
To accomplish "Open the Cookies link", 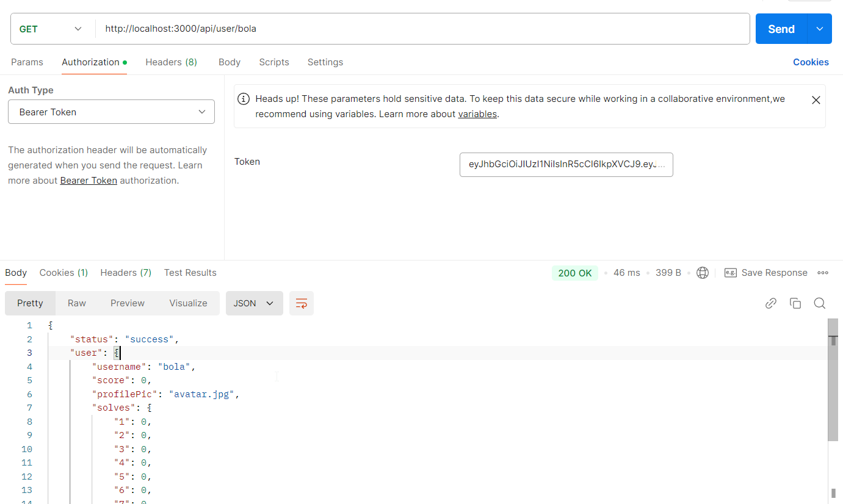I will [811, 62].
